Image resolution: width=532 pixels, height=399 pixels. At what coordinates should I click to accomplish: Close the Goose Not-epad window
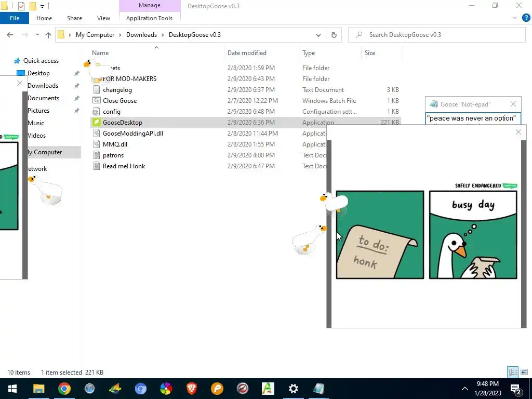(x=513, y=104)
